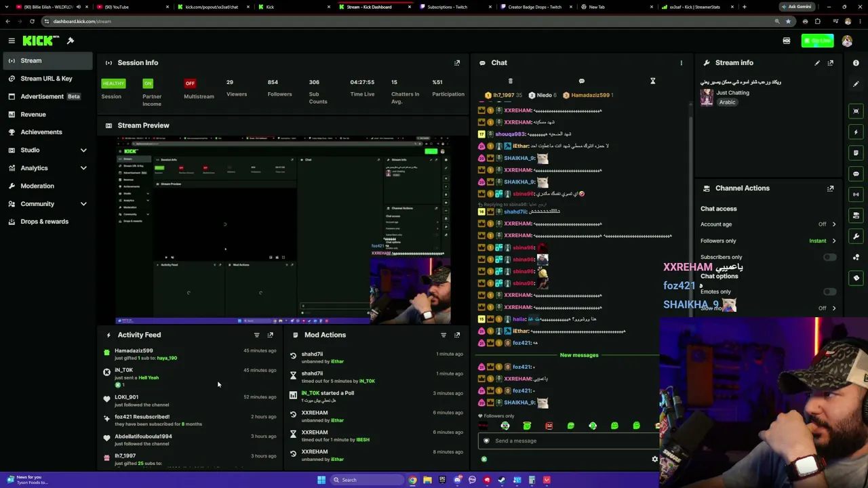Click LOKI_901 in the Activity Feed
This screenshot has height=488, width=868.
[x=126, y=398]
